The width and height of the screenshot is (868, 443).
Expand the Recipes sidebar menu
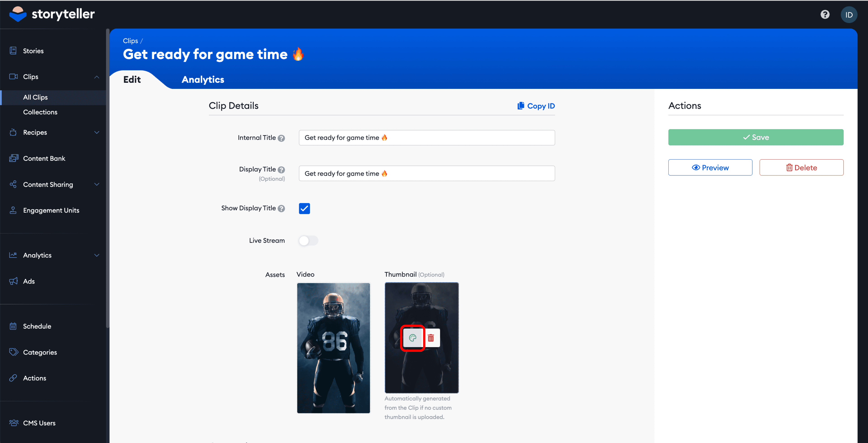click(96, 133)
